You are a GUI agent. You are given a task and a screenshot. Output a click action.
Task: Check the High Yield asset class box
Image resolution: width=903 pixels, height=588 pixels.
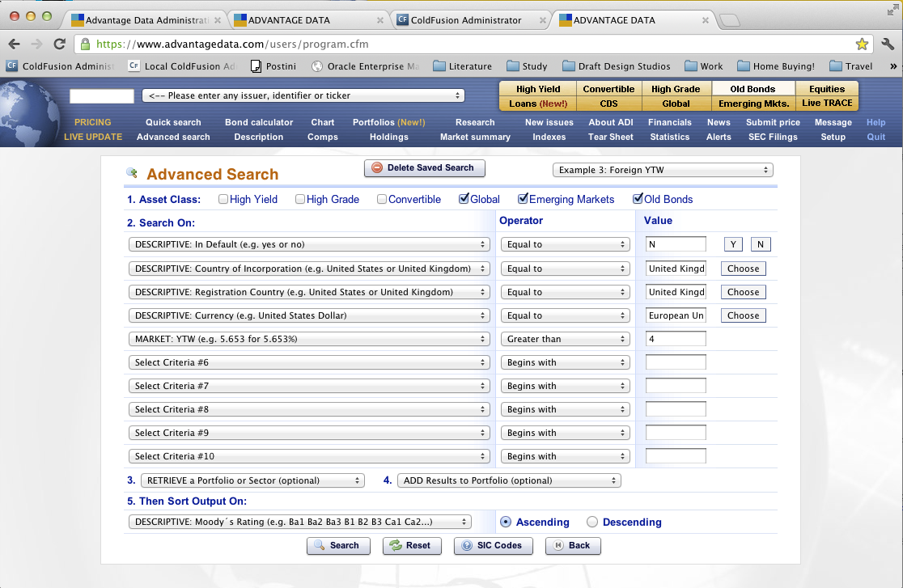tap(223, 199)
